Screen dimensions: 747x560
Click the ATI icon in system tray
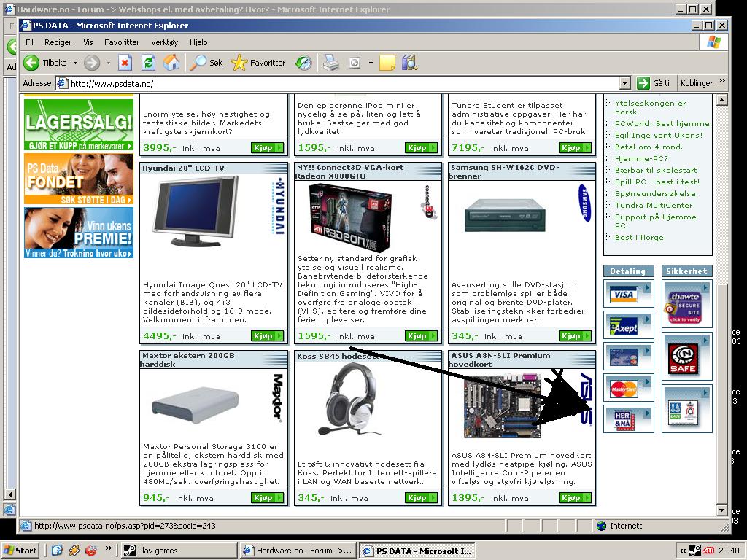coord(708,551)
